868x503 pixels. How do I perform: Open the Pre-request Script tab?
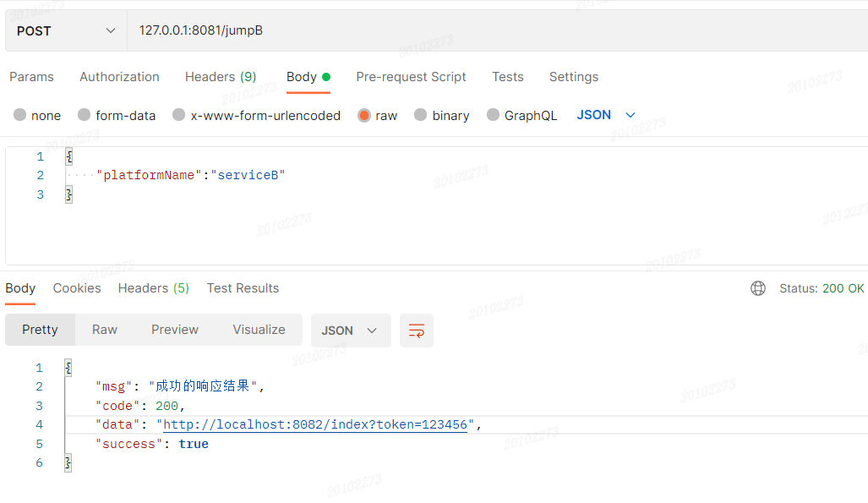coord(411,77)
